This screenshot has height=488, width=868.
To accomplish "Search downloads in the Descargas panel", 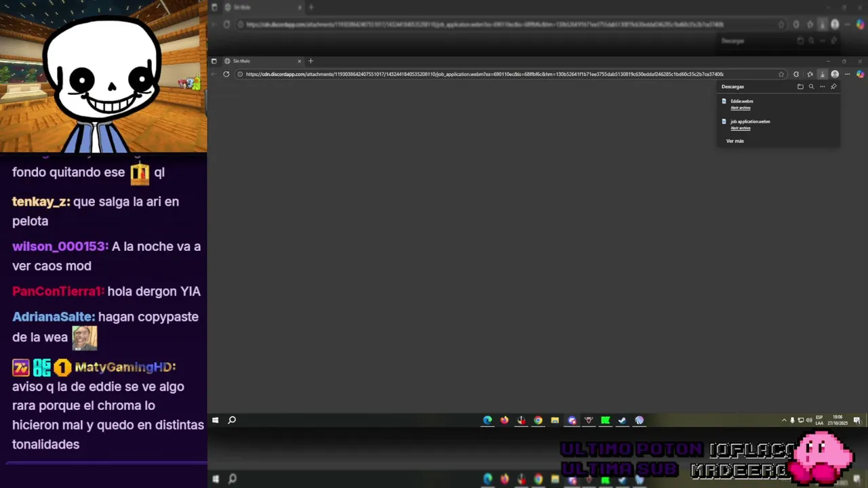I will click(x=811, y=87).
